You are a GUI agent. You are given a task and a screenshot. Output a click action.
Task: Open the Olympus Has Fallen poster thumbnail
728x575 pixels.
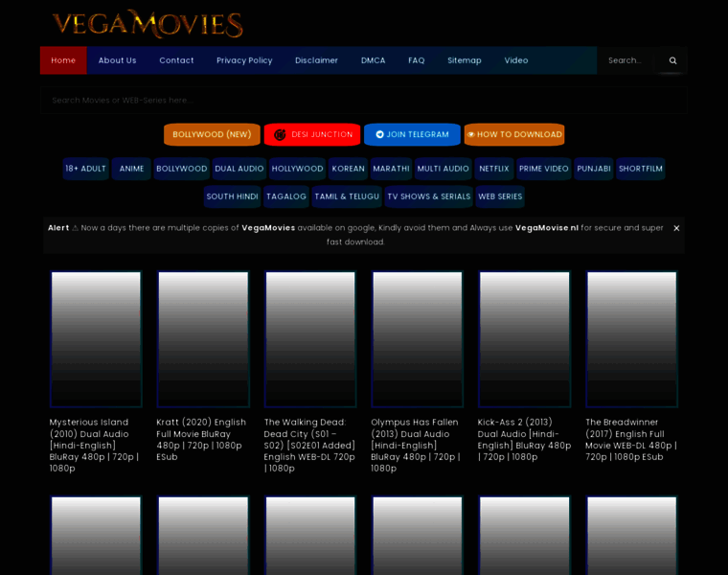tap(417, 339)
